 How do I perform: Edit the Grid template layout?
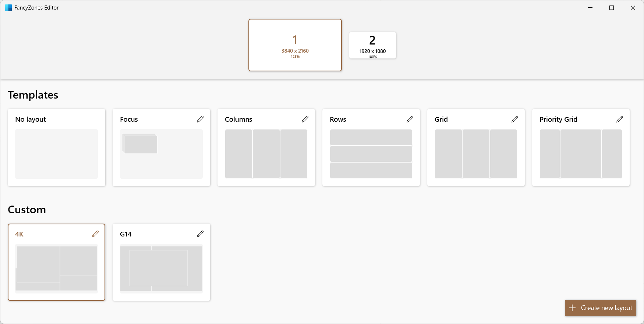point(515,119)
